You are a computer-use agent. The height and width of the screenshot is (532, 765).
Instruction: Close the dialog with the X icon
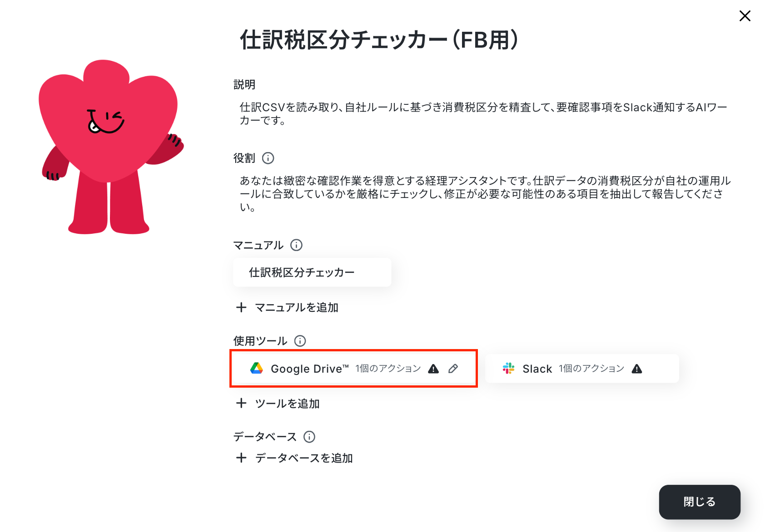point(745,16)
